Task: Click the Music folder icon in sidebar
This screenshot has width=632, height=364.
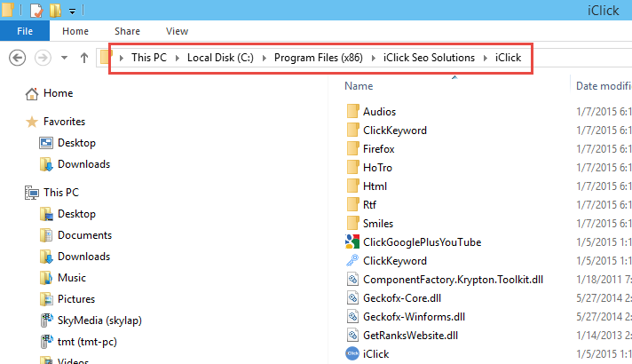Action: pyautogui.click(x=46, y=278)
